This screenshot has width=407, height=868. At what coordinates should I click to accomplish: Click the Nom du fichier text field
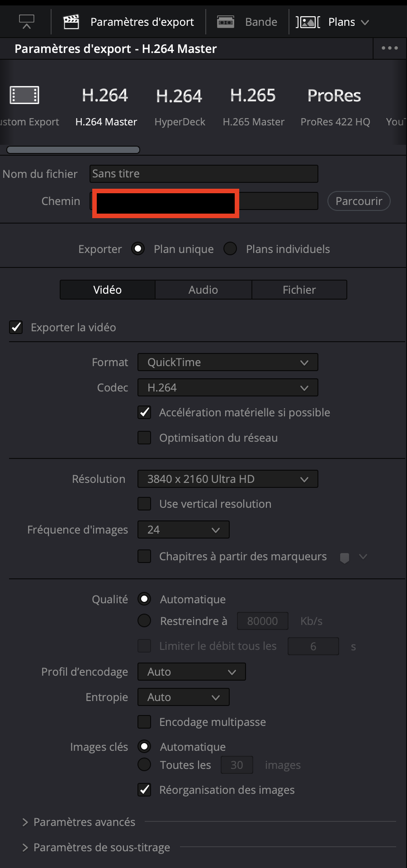[x=203, y=174]
